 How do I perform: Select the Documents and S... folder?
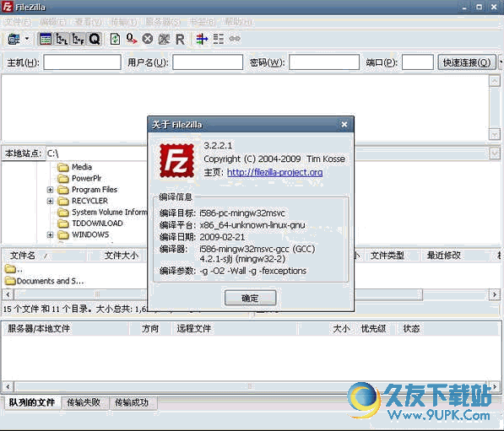tap(45, 281)
